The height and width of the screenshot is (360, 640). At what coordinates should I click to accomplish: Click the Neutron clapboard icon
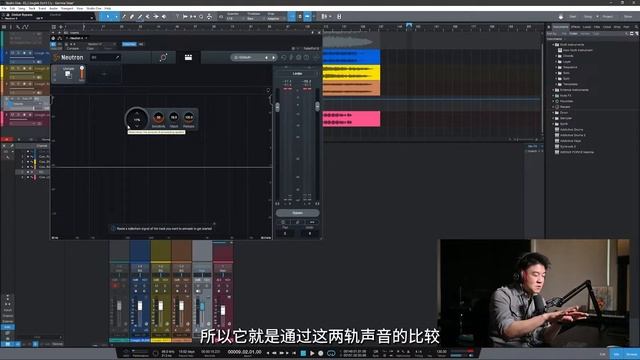tap(188, 58)
